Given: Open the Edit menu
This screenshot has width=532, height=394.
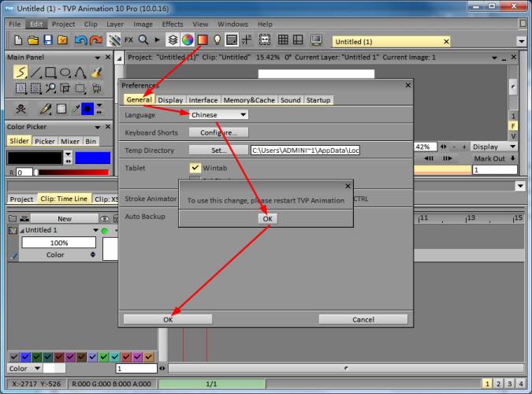Looking at the screenshot, I should 36,24.
